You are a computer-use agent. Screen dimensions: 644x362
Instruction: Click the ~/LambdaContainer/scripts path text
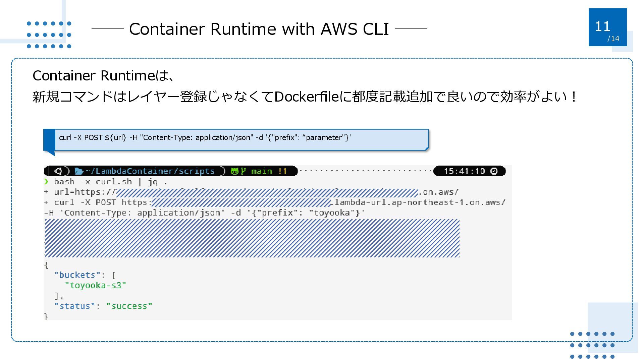(150, 171)
